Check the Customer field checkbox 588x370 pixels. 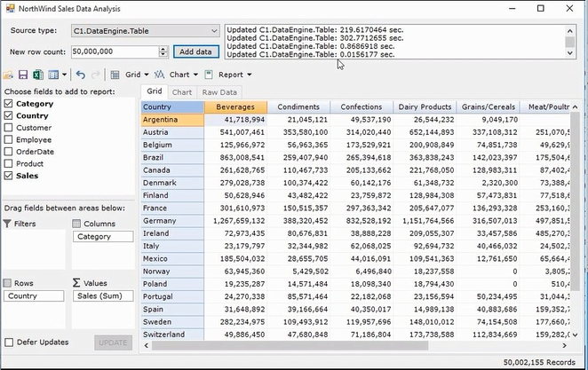coord(8,128)
